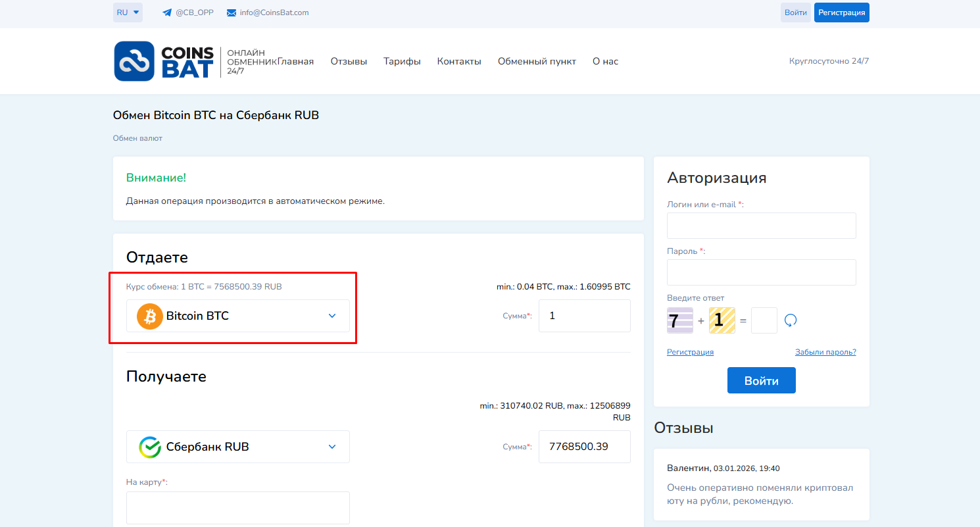Click the На карту card number field
The height and width of the screenshot is (527, 980).
pos(237,507)
